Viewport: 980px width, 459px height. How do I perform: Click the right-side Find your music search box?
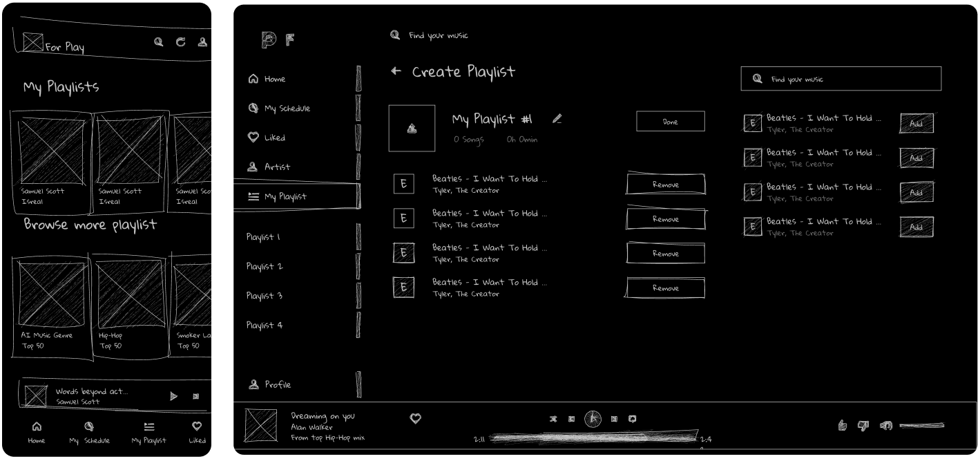click(840, 79)
